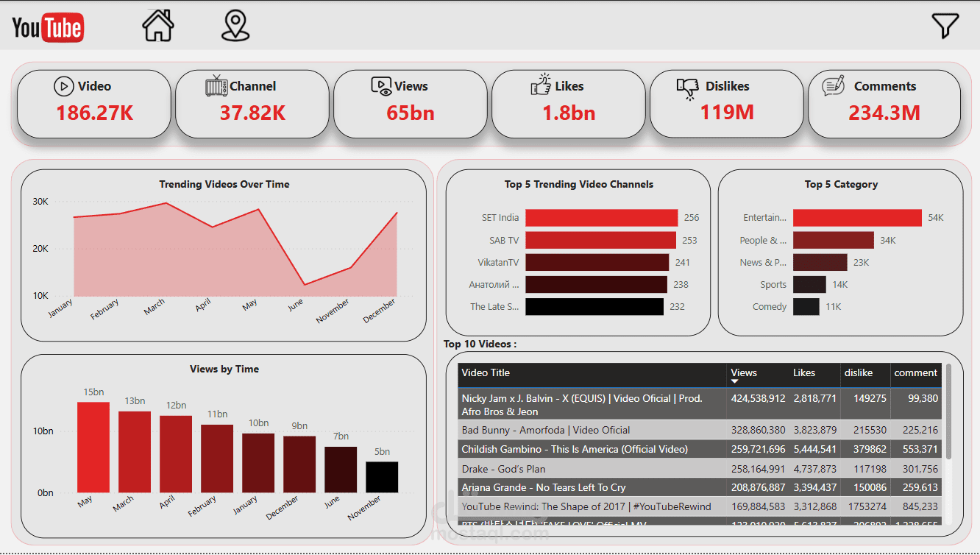Click the 37.82K channel count value
The height and width of the screenshot is (555, 980).
pyautogui.click(x=252, y=113)
